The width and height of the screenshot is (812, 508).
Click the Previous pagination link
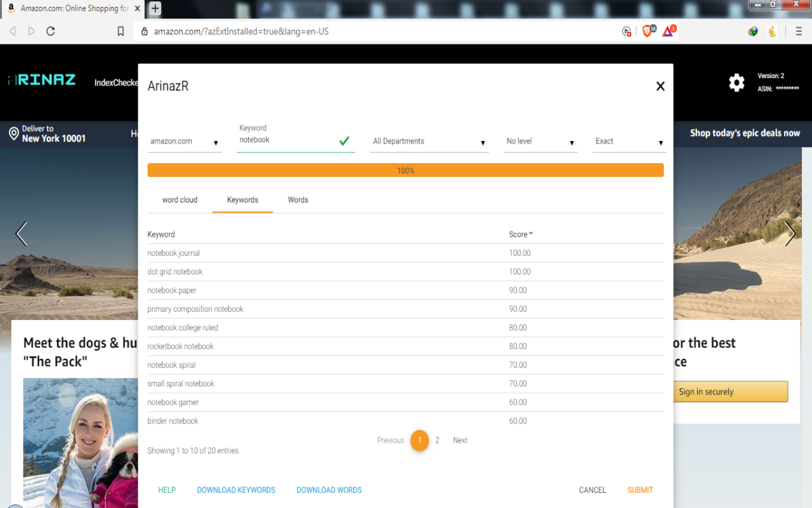tap(390, 440)
